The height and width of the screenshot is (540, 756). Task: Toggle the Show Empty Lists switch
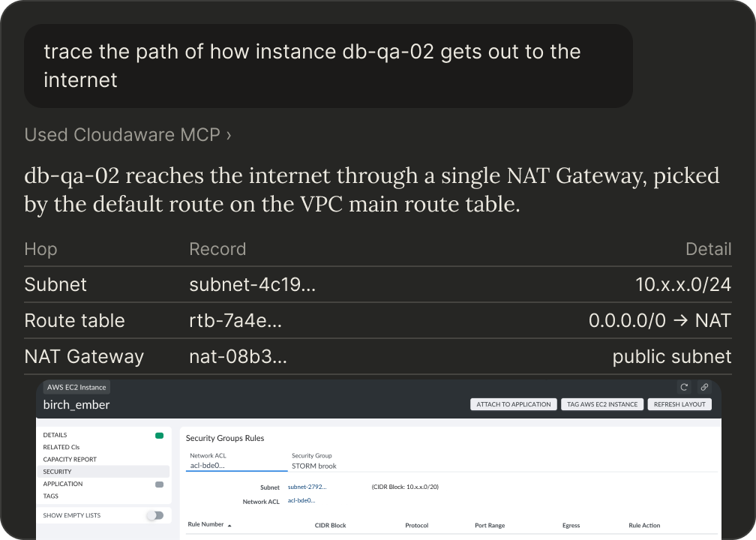pos(155,515)
